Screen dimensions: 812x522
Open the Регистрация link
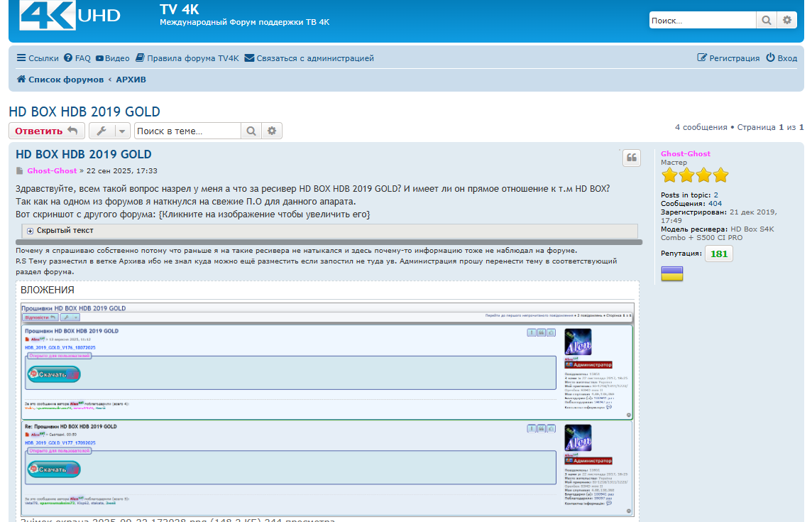728,58
